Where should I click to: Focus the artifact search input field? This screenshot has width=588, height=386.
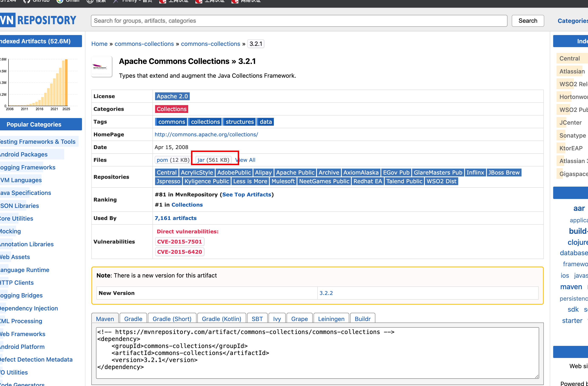click(299, 21)
